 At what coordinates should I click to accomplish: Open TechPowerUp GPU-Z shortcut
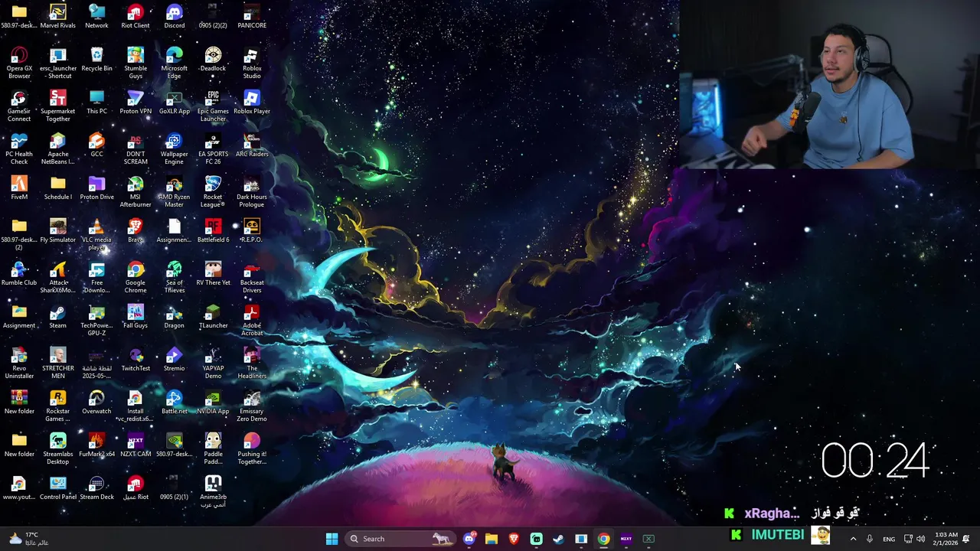point(96,320)
